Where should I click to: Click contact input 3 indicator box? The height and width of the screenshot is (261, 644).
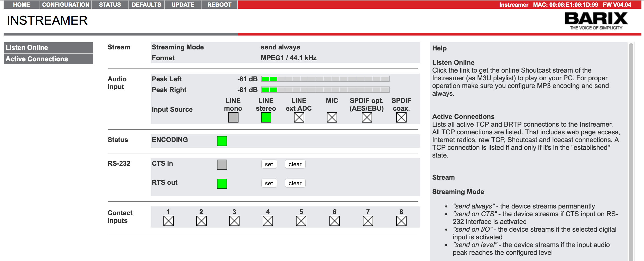[234, 221]
